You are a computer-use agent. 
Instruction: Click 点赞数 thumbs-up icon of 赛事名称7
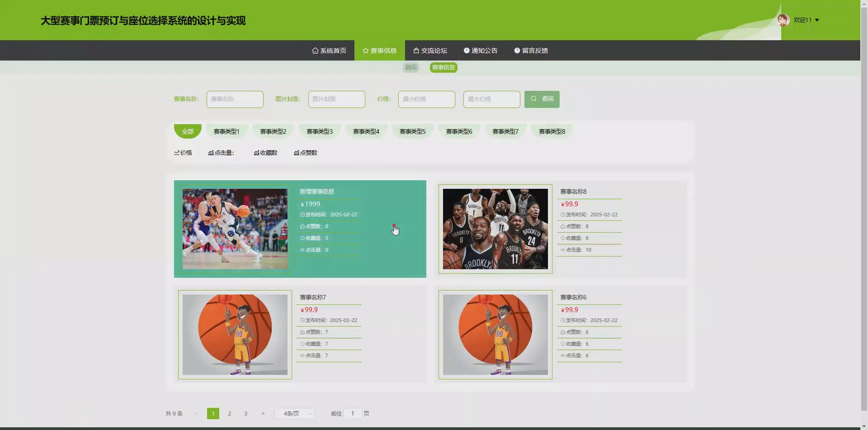click(x=302, y=332)
